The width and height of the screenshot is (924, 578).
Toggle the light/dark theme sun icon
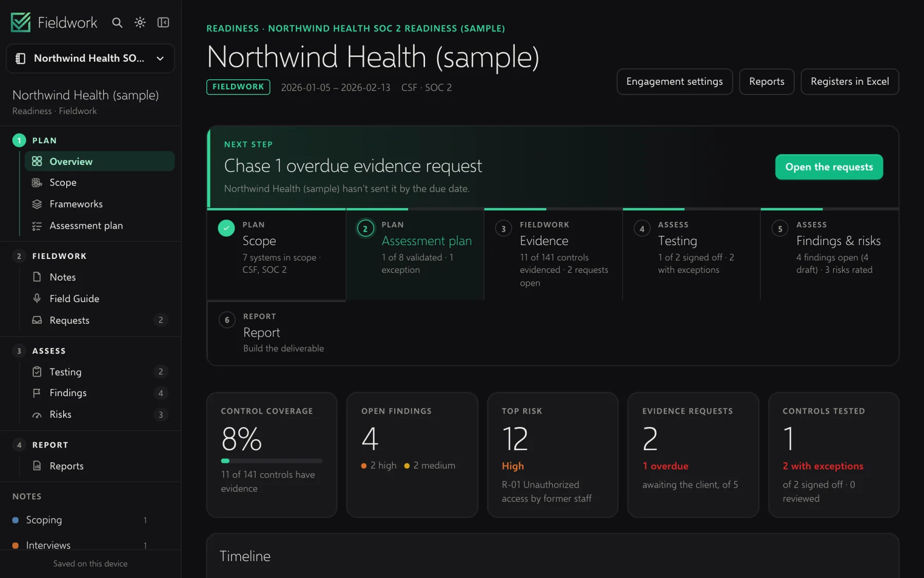coord(140,23)
